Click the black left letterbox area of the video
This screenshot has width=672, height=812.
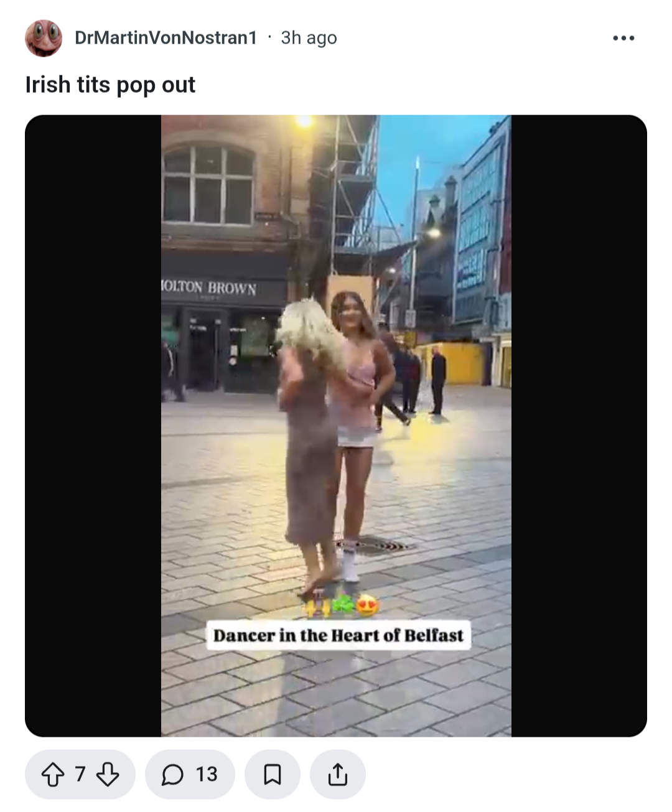point(93,426)
